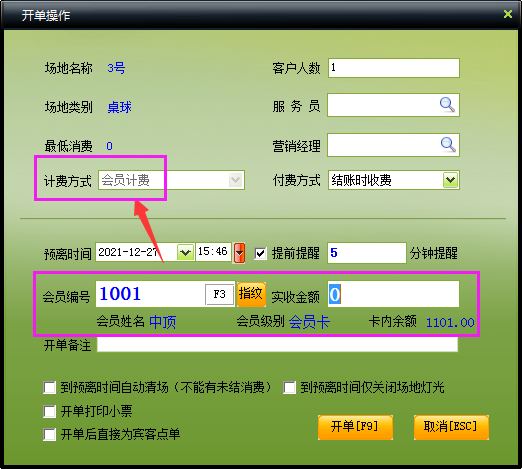Click the search magnifier in 服务员 field
This screenshot has width=522, height=469.
[447, 105]
